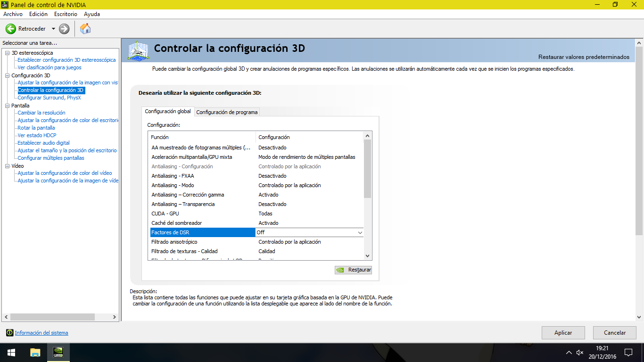Image resolution: width=644 pixels, height=362 pixels.
Task: Click the task tree horizontal scroll right arrow
Action: [116, 317]
